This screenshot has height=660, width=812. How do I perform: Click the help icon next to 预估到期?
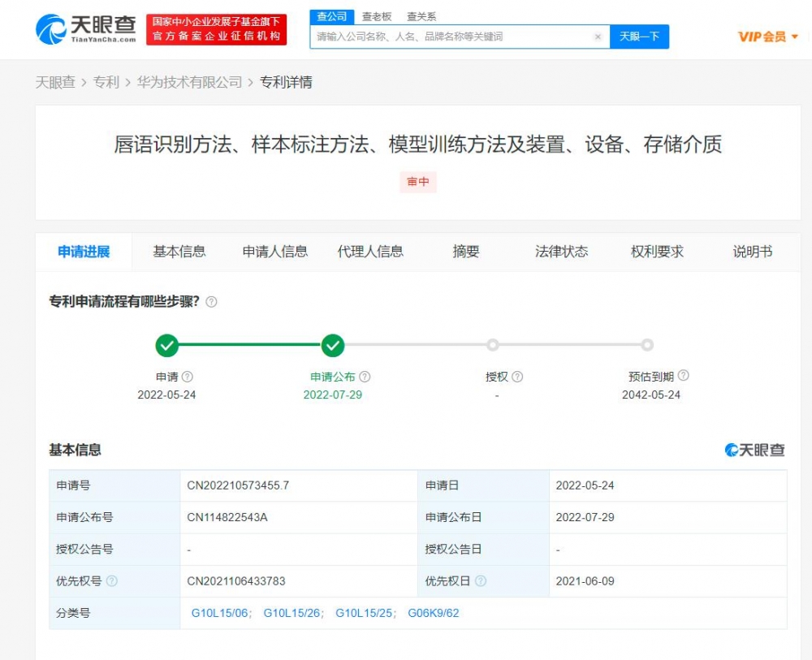[x=683, y=376]
